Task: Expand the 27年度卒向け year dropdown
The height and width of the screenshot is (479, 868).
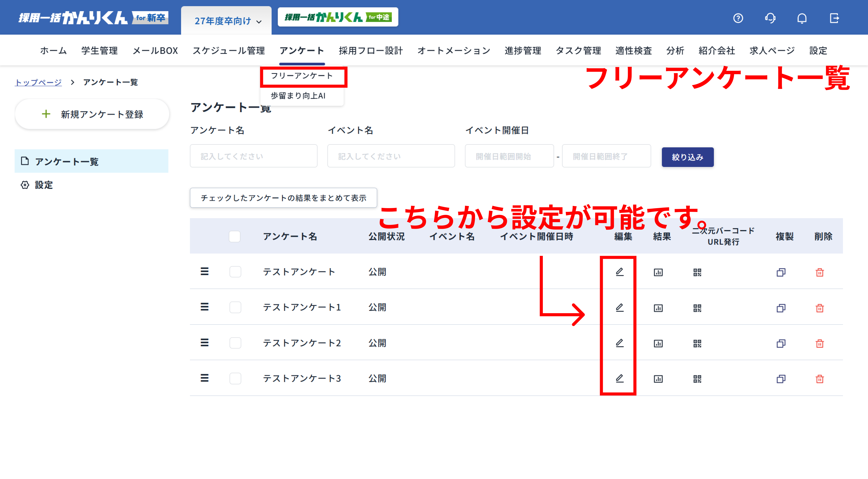Action: click(x=227, y=21)
